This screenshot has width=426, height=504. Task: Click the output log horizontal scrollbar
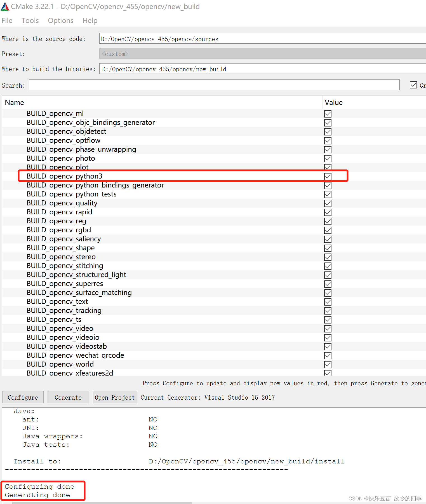[x=102, y=503]
